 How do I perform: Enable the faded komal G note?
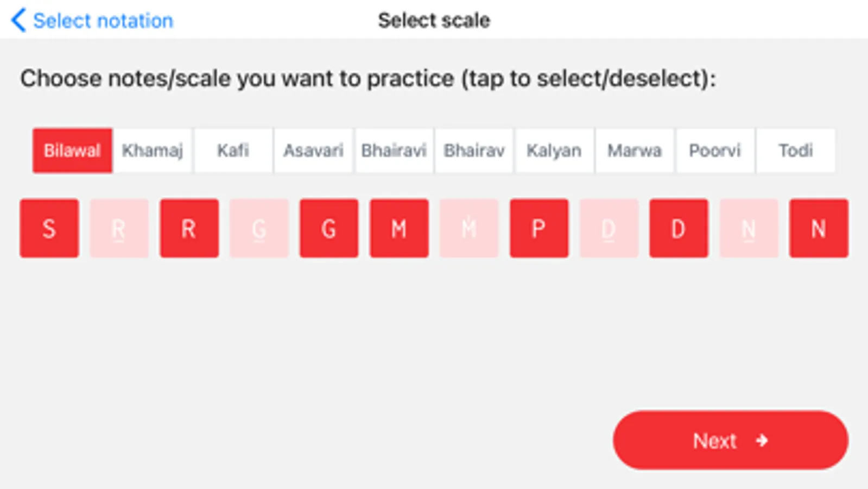point(259,228)
